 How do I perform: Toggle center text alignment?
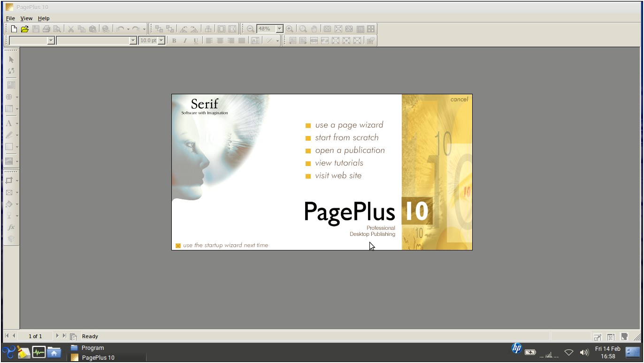click(220, 41)
